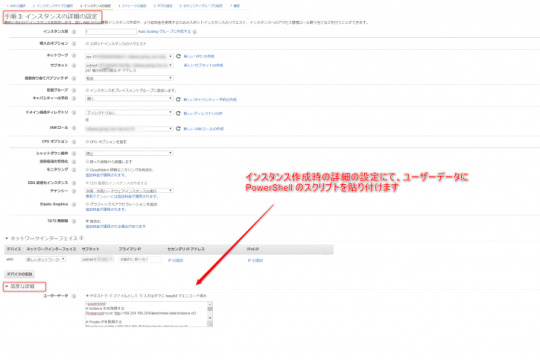Click Auto Scaling グループに作成する link

(x=164, y=32)
